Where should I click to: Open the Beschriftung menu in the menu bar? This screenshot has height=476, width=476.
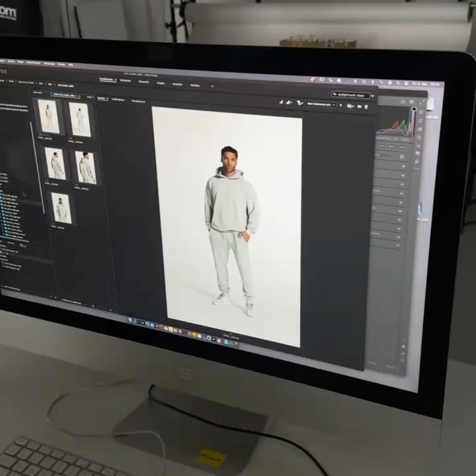pyautogui.click(x=34, y=63)
